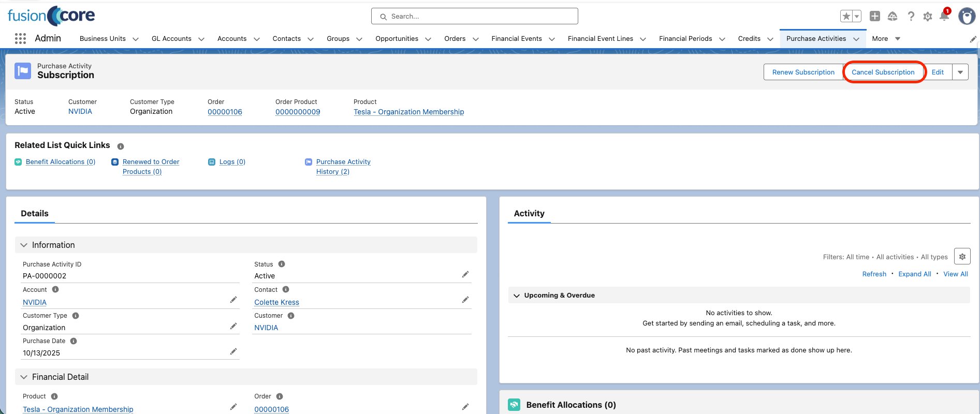The height and width of the screenshot is (414, 980).
Task: Show info tooltip beside Purchase Date label
Action: point(74,341)
